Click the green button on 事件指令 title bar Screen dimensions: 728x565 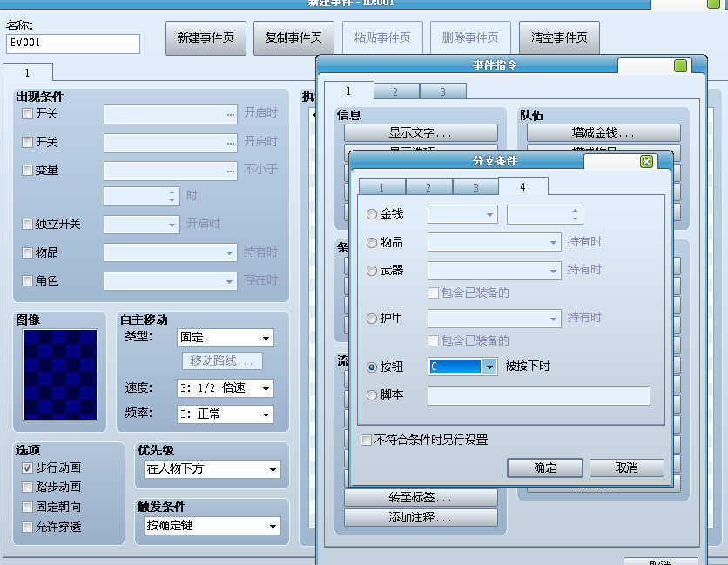click(x=680, y=66)
